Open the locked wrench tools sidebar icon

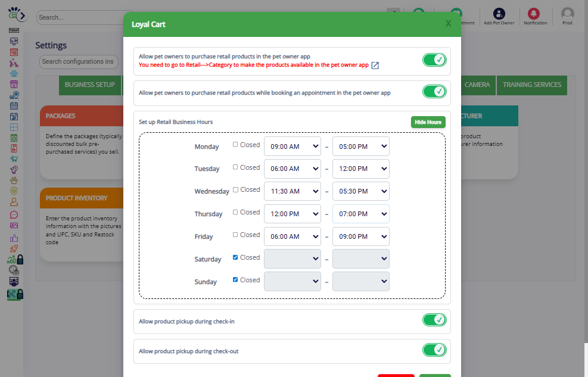tap(15, 294)
